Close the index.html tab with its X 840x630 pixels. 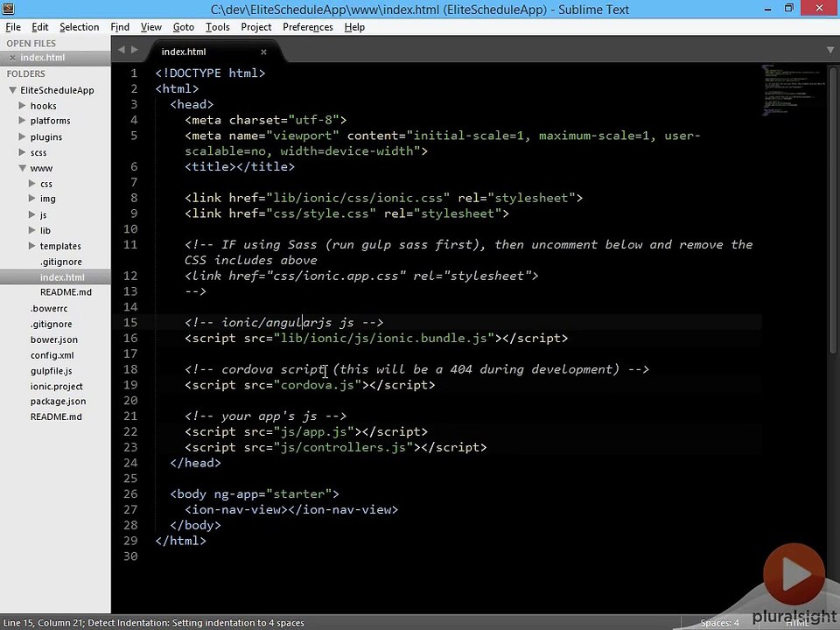pyautogui.click(x=263, y=52)
